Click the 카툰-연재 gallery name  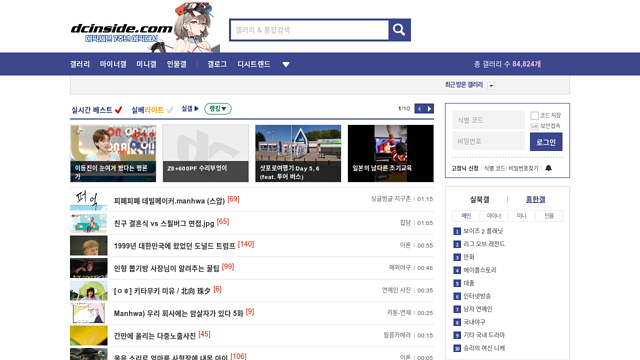399,313
